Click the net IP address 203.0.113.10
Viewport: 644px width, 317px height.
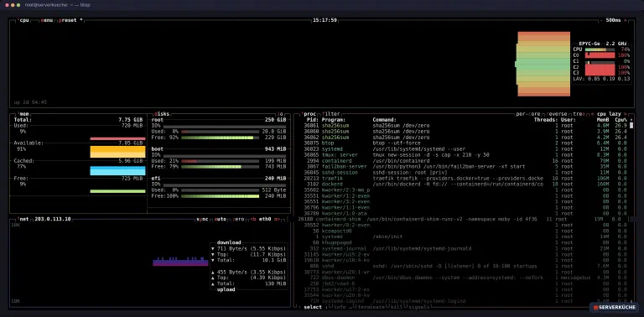coord(53,219)
